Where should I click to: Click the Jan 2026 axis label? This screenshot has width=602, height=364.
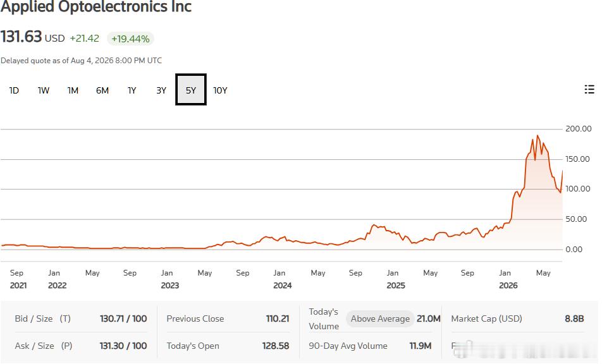coord(508,279)
